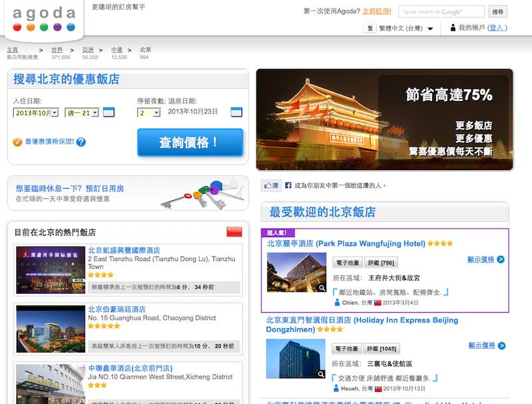532x404 pixels.
Task: Open 北京凱盛興豐國際酒店 hotel link
Action: (x=124, y=250)
